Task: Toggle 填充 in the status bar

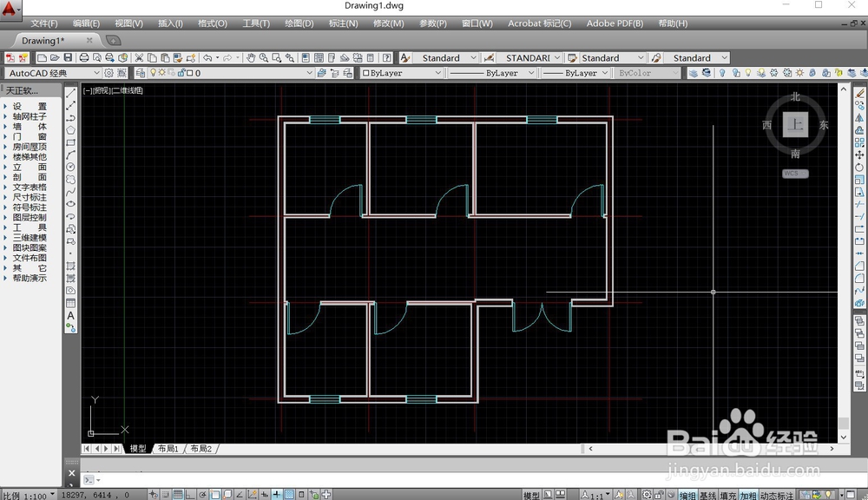Action: 728,496
